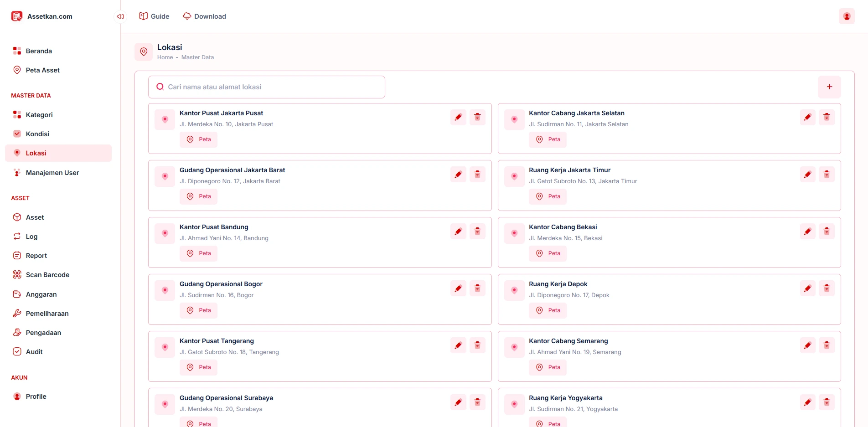
Task: Edit Gudang Operasional Jakarta Barat location
Action: click(x=458, y=175)
